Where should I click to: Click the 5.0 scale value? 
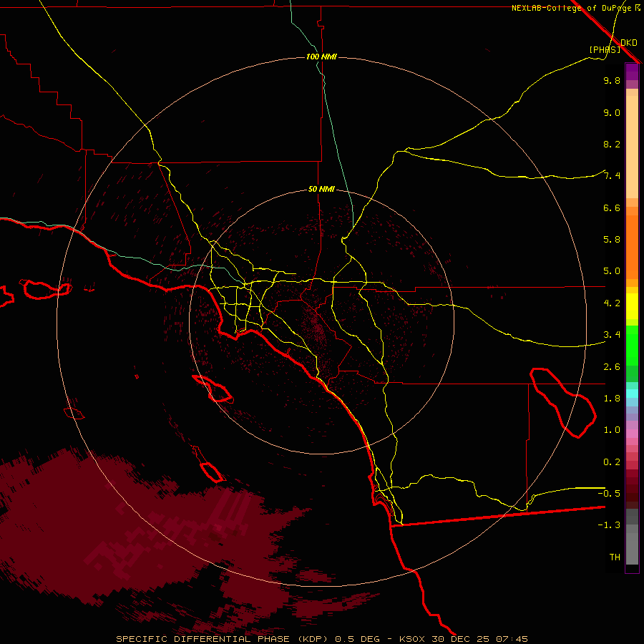click(612, 271)
